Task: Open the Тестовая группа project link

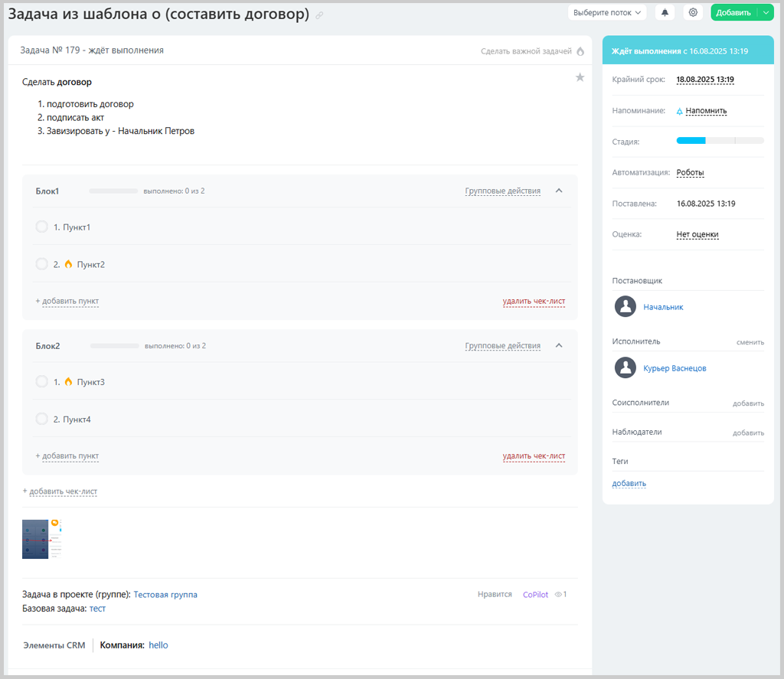Action: click(x=165, y=595)
